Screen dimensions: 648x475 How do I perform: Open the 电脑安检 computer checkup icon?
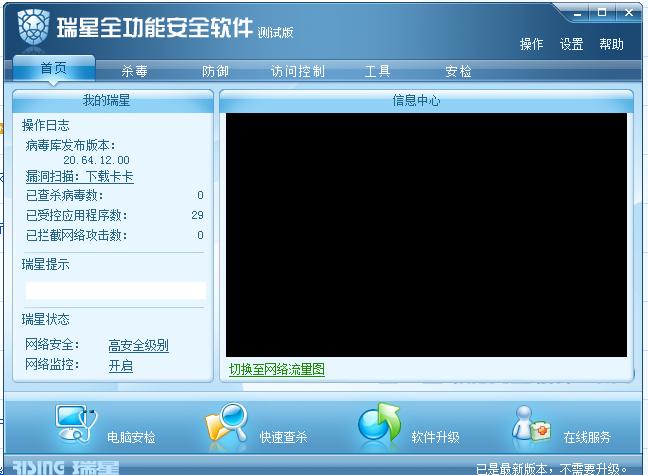tap(76, 424)
